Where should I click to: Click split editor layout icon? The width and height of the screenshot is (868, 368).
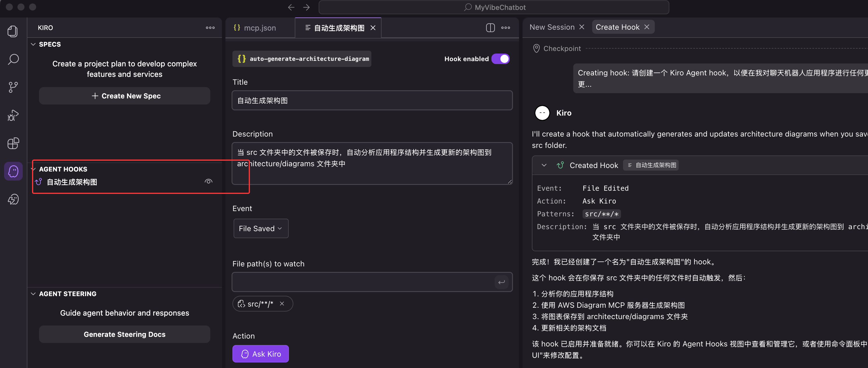click(x=490, y=28)
